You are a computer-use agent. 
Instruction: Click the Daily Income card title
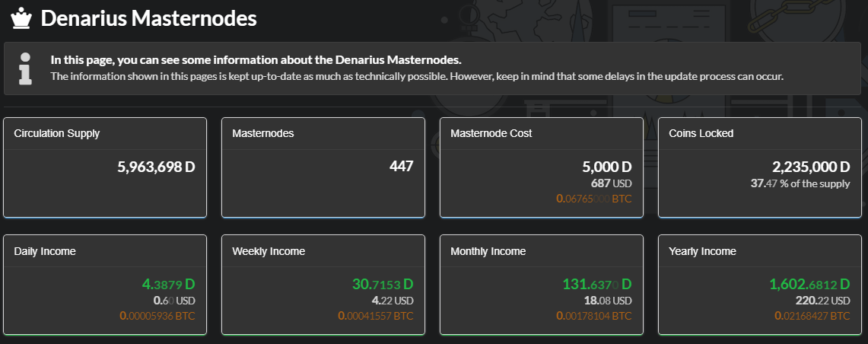click(x=45, y=251)
